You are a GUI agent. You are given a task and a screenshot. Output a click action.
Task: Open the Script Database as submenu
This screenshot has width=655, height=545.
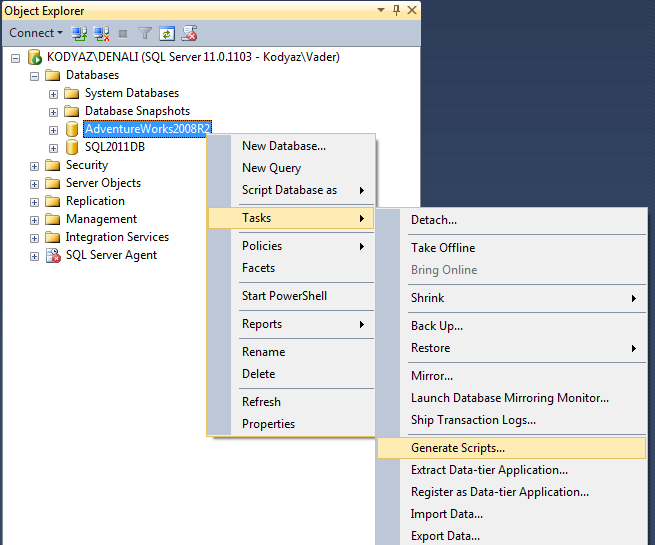(x=291, y=190)
